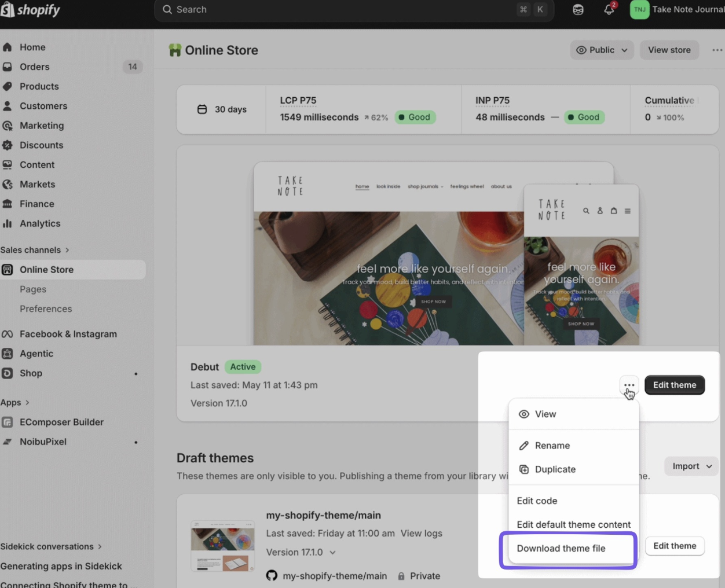Click Edit theme for draft theme

(675, 546)
